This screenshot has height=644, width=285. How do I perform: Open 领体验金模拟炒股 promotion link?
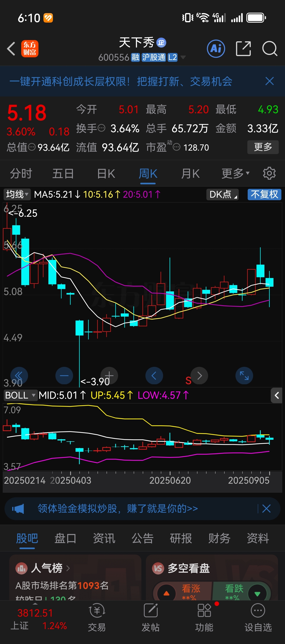pos(118,509)
